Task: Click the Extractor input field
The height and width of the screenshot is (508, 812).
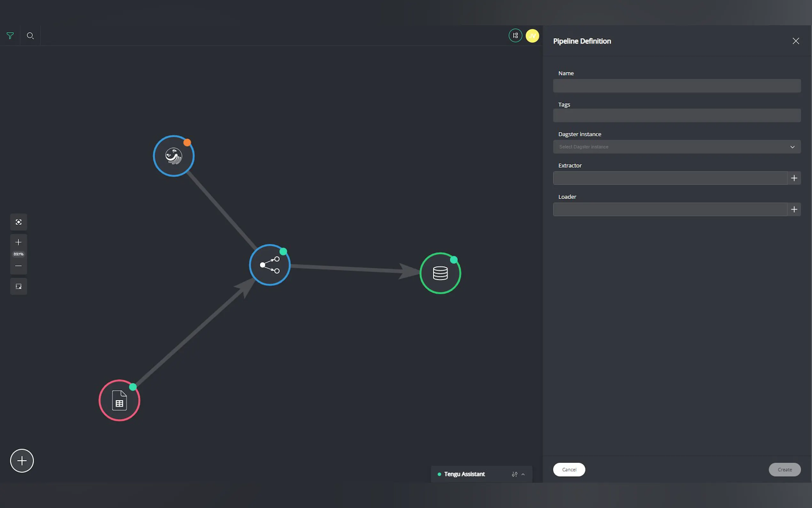Action: (670, 178)
